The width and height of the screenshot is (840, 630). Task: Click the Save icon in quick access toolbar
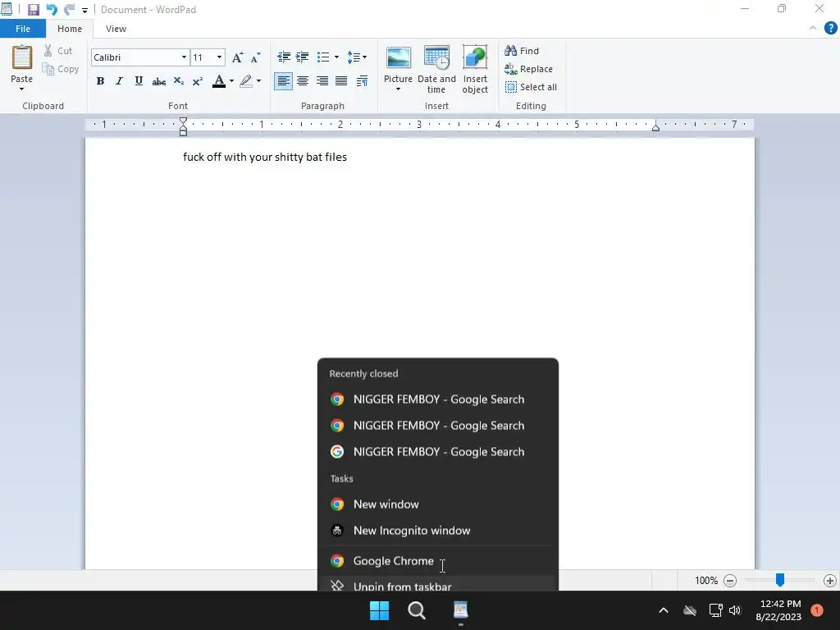click(33, 10)
